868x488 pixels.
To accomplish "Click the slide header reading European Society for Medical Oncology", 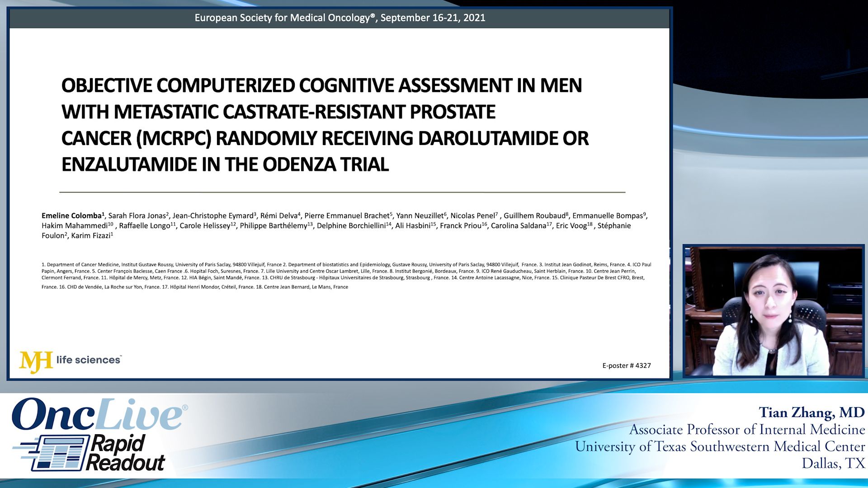I will click(x=340, y=18).
